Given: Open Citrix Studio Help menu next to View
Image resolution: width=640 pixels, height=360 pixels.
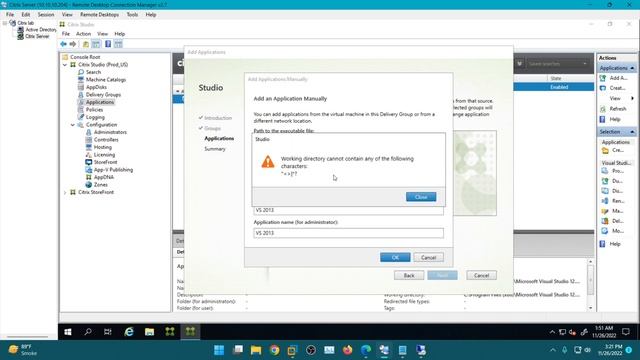Looking at the screenshot, I should (120, 34).
